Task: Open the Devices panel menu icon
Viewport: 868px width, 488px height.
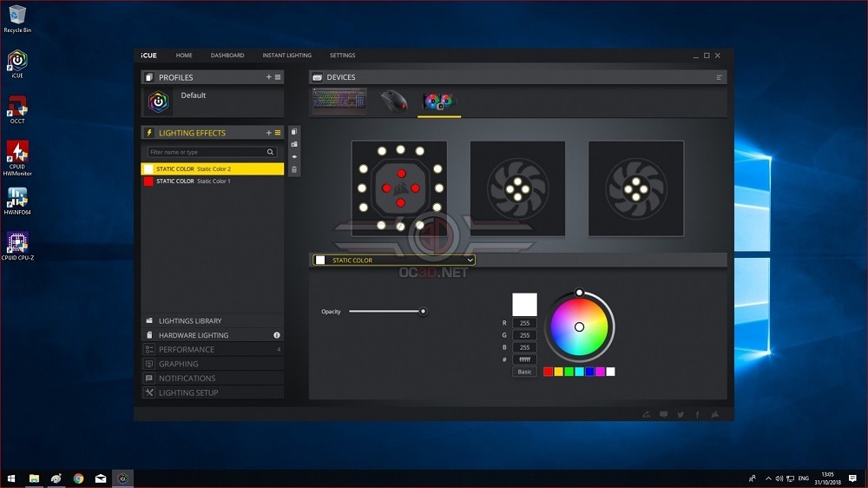Action: [719, 77]
